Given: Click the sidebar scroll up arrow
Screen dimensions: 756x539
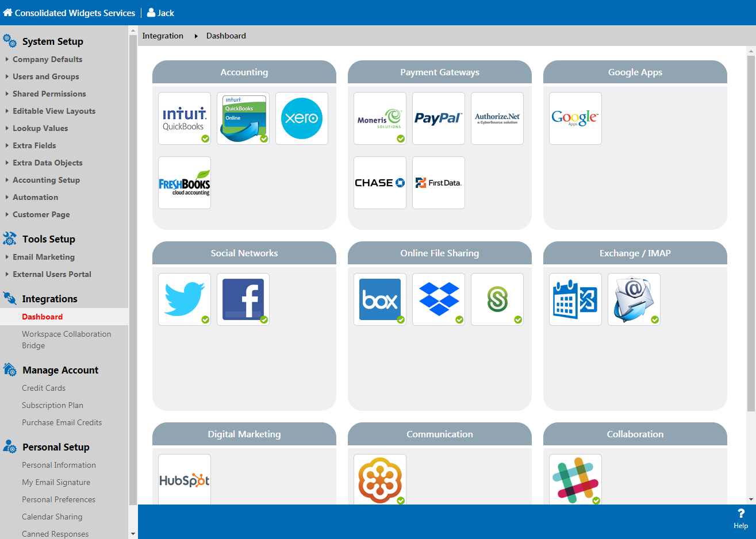Looking at the screenshot, I should coord(133,30).
